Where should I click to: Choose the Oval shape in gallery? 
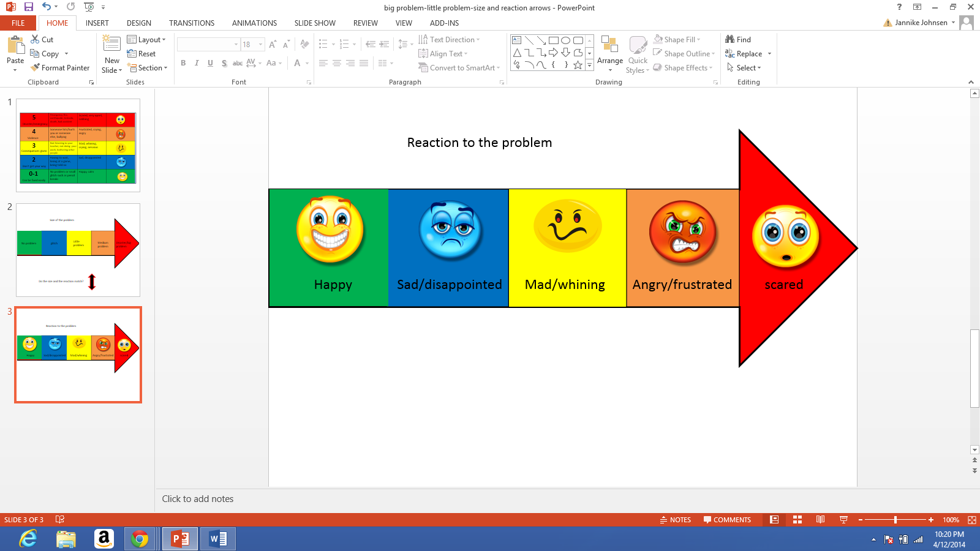click(x=566, y=40)
